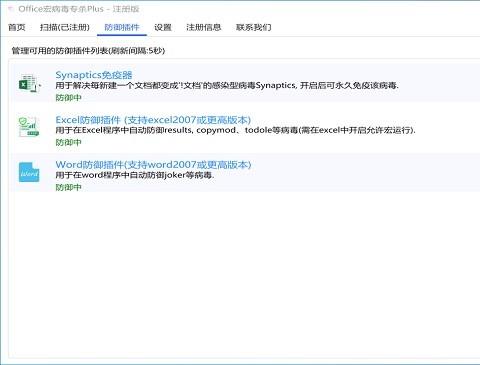480x365 pixels.
Task: Click 管理可用的防御插件列表 heading text
Action: 88,51
